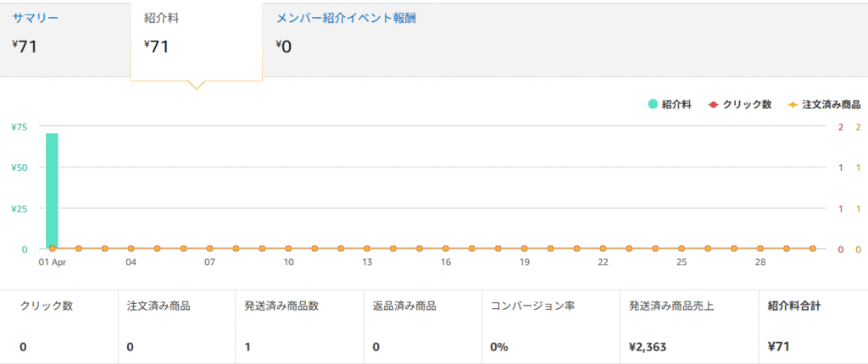Screen dimensions: 868x364
Task: Click the 発送済み商品売上 ¥2,363 cell
Action: pos(689,327)
